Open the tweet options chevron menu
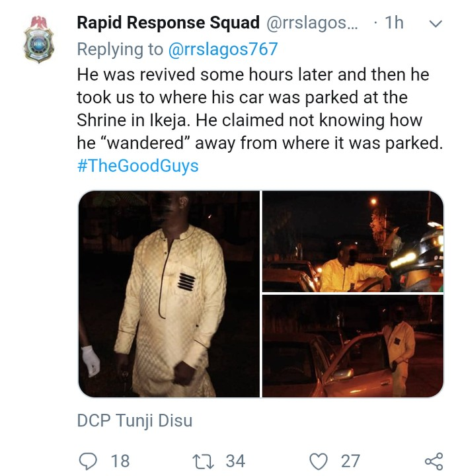This screenshot has width=456, height=476. pos(435,24)
